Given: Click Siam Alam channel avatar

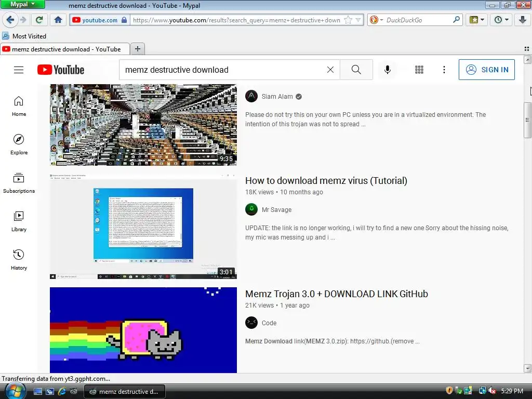Looking at the screenshot, I should [251, 96].
